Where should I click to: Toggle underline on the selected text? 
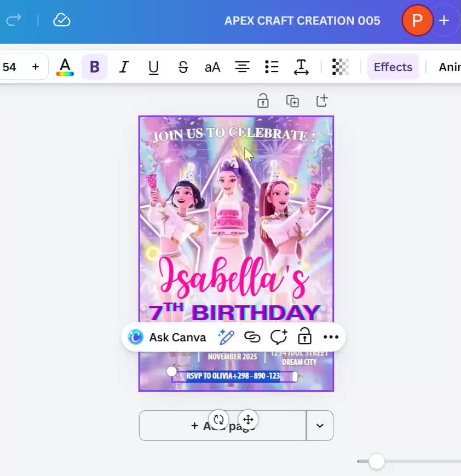coord(153,67)
